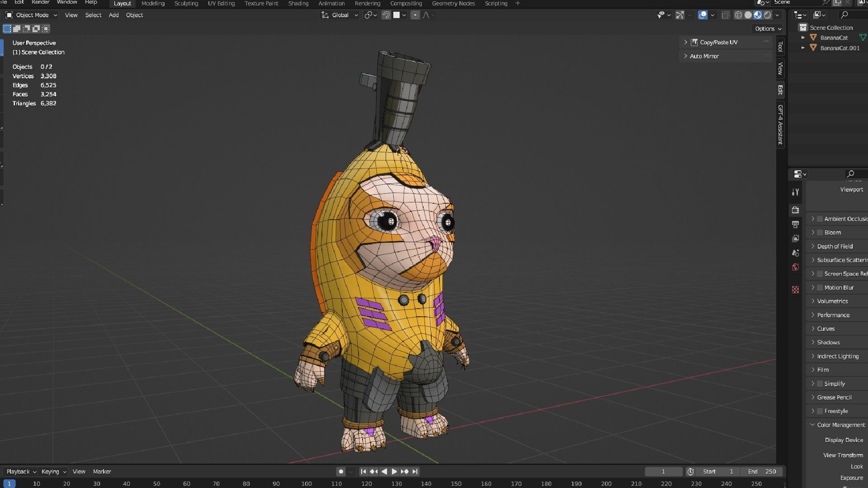
Task: Choose the extend selection mode icon
Action: [x=17, y=28]
